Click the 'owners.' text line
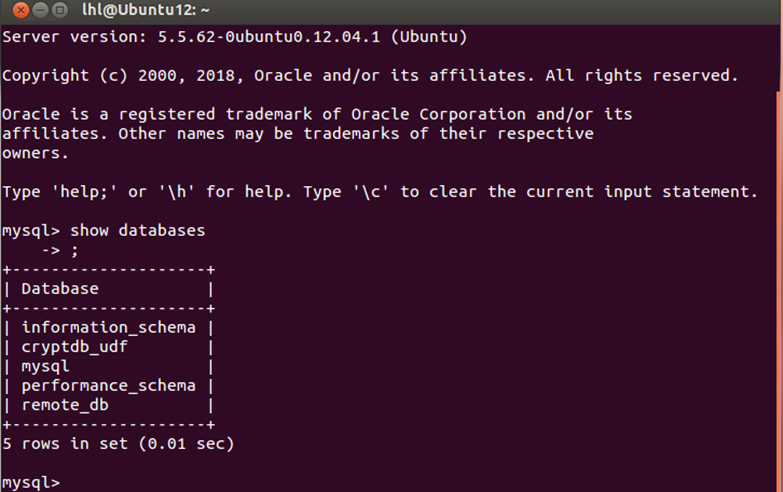Screen dimensions: 783x492 pos(35,153)
